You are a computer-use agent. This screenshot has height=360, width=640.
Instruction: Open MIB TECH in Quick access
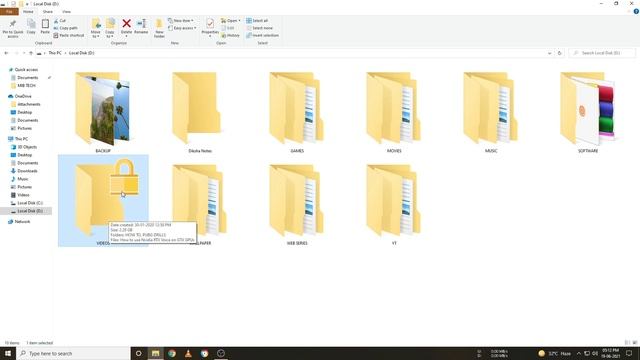click(26, 86)
